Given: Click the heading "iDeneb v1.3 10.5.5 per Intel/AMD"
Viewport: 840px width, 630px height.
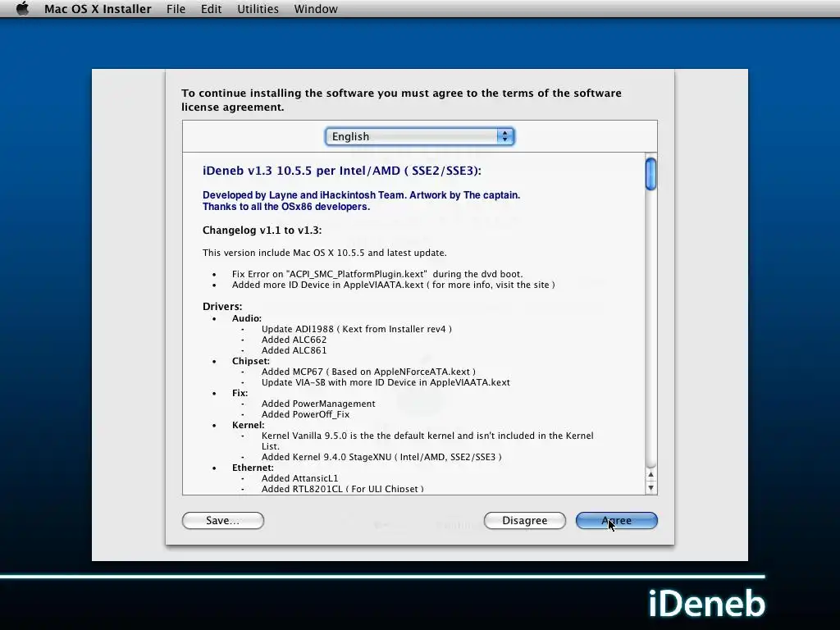Looking at the screenshot, I should [342, 171].
